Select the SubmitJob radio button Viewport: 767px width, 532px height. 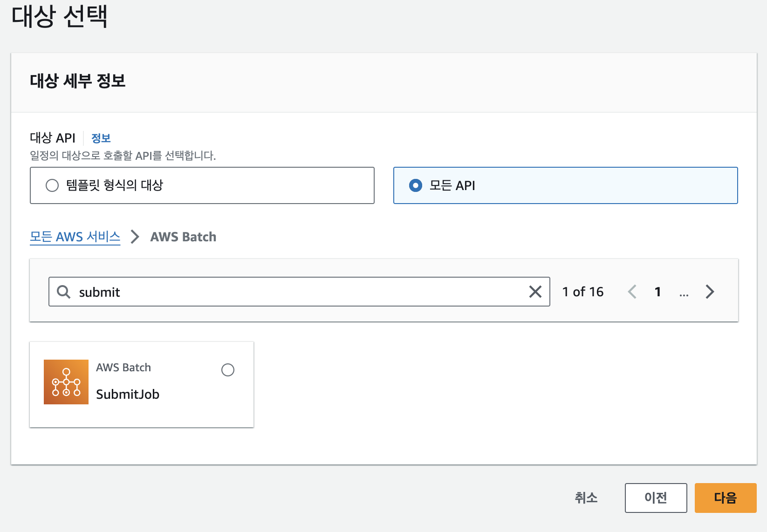click(x=228, y=370)
